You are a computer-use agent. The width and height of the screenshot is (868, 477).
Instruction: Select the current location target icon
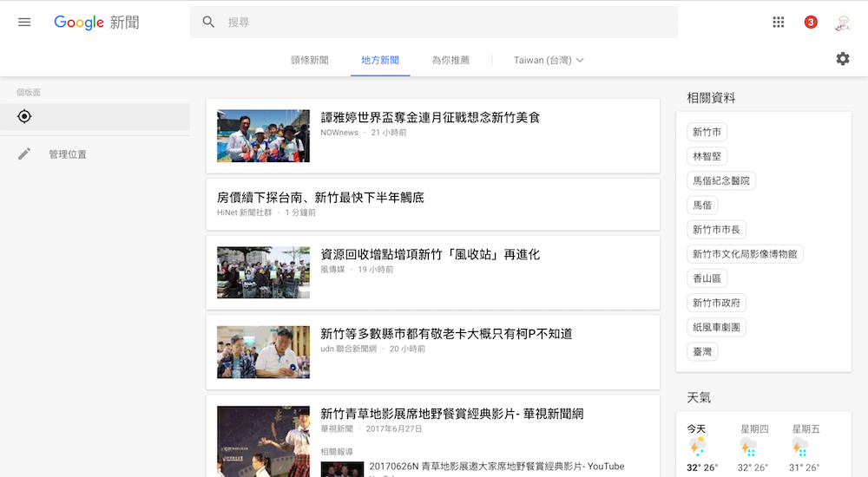click(x=24, y=116)
